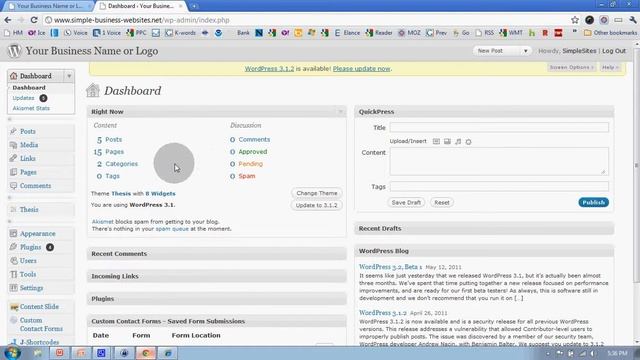View Spam comments link
Viewport: 640px width, 360px height.
(247, 176)
